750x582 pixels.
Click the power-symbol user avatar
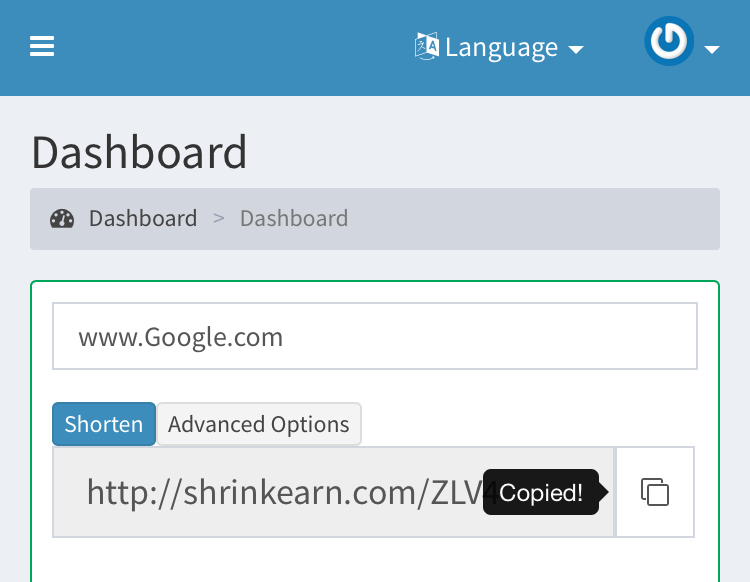(x=669, y=43)
